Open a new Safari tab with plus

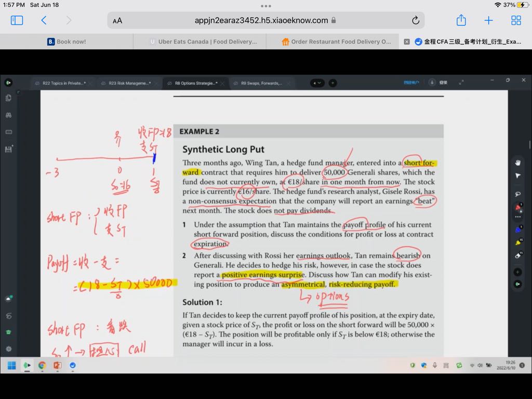tap(488, 20)
